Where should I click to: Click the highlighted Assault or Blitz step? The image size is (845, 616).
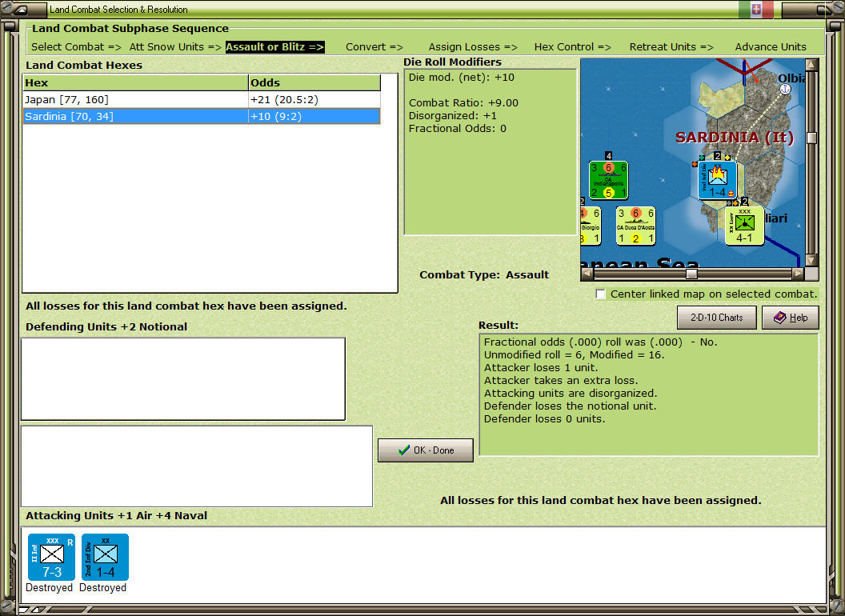[274, 47]
